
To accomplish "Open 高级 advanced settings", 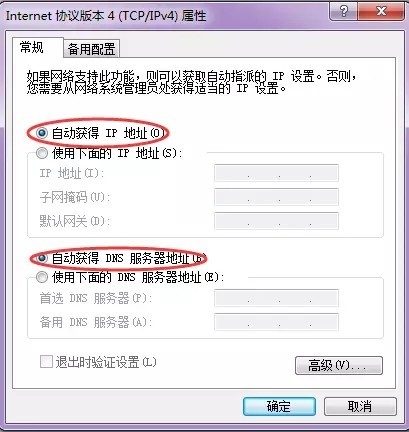I will click(x=339, y=366).
